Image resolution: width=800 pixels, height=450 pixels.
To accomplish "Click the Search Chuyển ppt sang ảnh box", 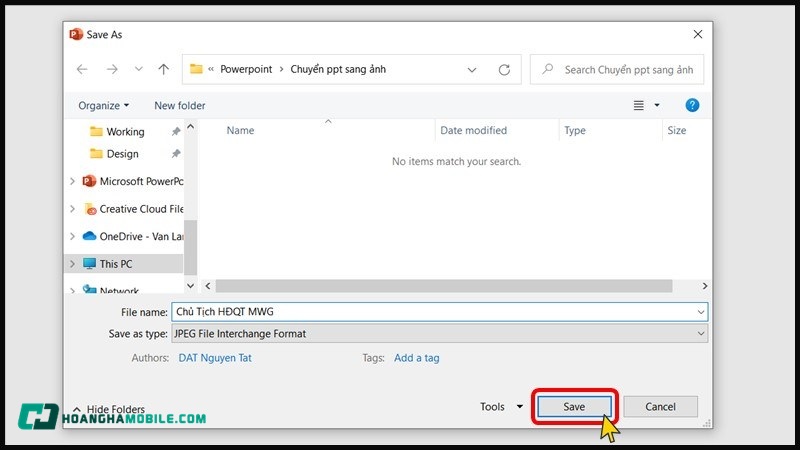I will 625,70.
